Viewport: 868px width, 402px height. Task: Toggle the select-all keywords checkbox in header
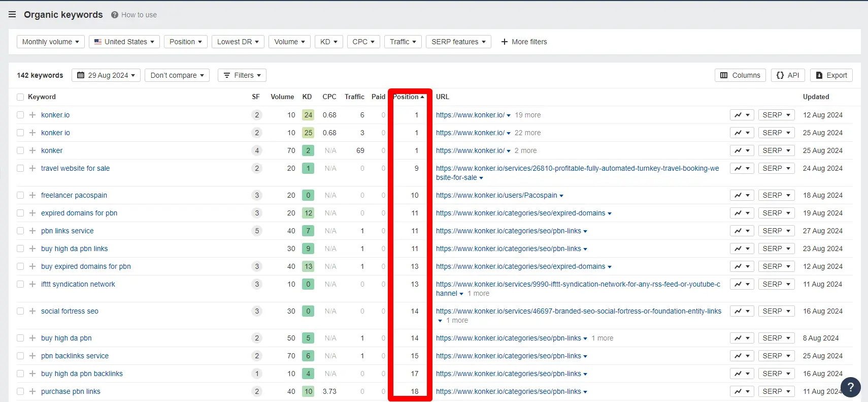click(x=20, y=97)
